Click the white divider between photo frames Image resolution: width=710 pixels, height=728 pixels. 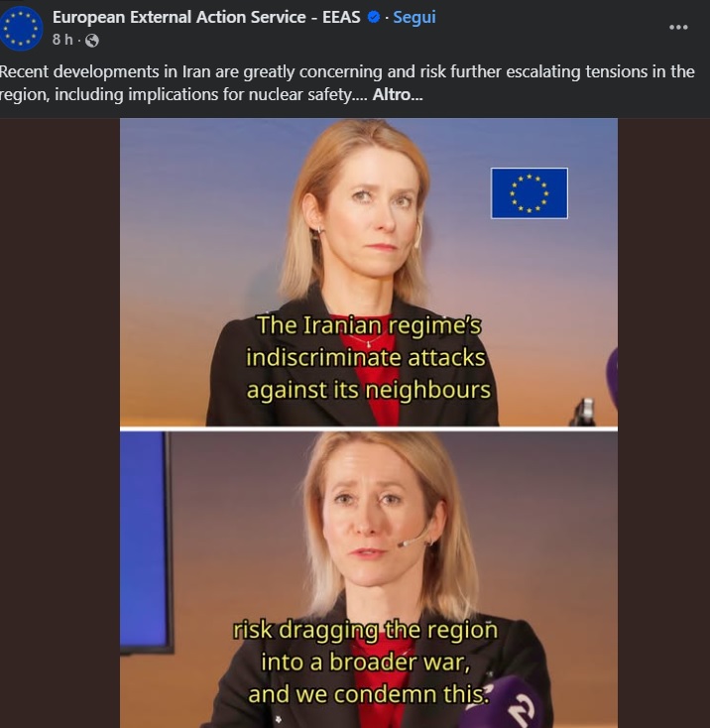click(x=369, y=428)
